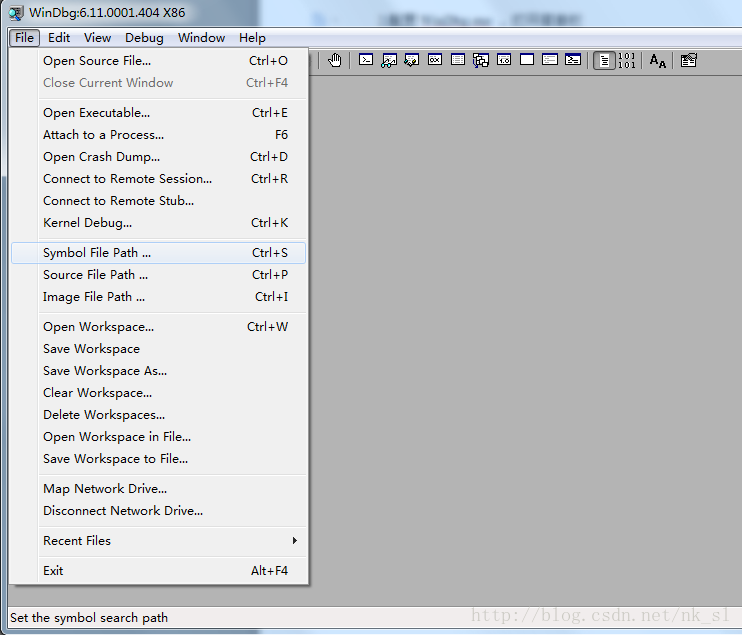This screenshot has height=635, width=742.
Task: Click Exit in the File menu
Action: 159,571
